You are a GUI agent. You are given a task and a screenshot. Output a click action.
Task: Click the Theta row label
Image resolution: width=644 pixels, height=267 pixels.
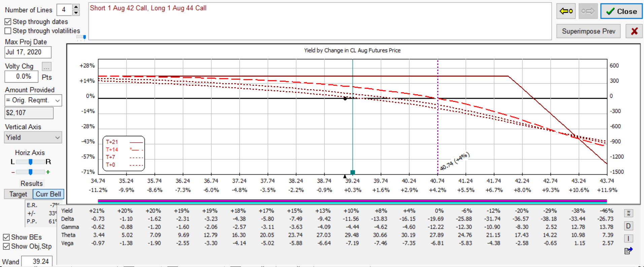pos(68,235)
